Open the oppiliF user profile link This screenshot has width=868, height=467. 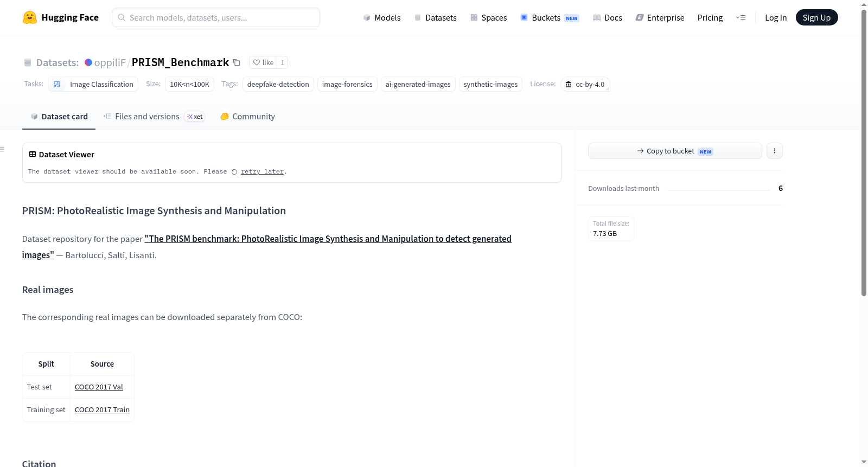pyautogui.click(x=110, y=62)
